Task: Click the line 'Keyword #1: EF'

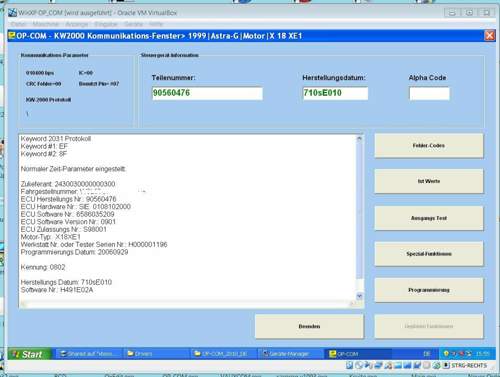Action: (44, 146)
